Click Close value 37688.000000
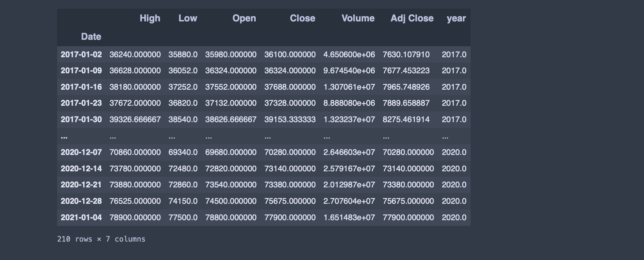Viewport: 644px width, 260px height. coord(290,87)
